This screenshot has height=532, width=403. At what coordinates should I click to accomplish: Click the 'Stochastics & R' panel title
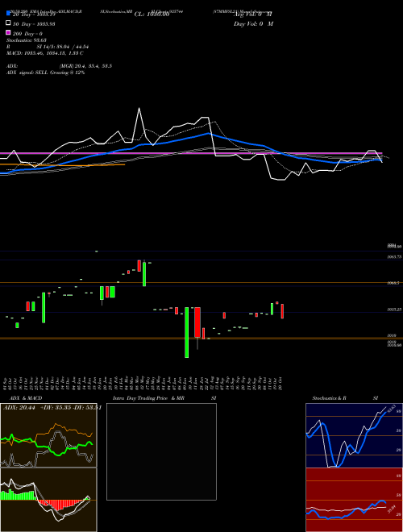(329, 398)
